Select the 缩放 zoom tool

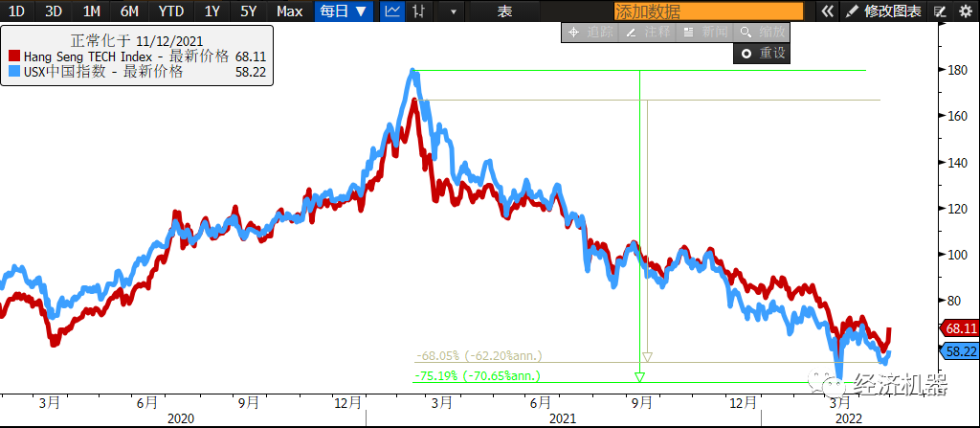tap(761, 32)
